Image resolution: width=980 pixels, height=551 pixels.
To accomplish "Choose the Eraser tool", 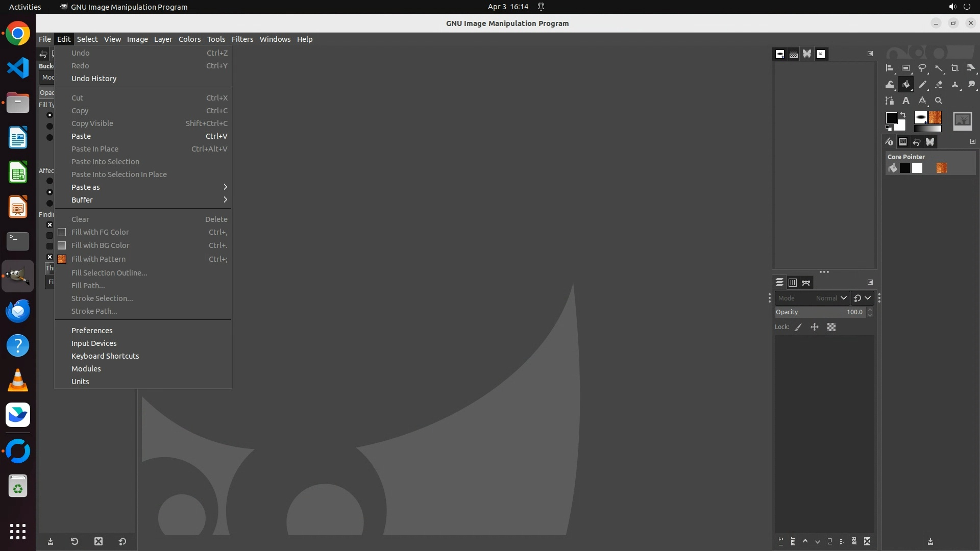I will tap(939, 85).
